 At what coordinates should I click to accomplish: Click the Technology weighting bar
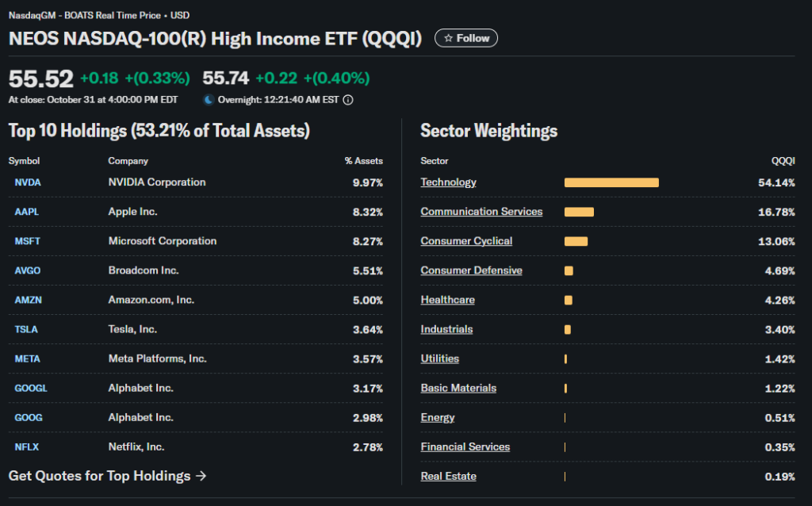click(x=611, y=182)
